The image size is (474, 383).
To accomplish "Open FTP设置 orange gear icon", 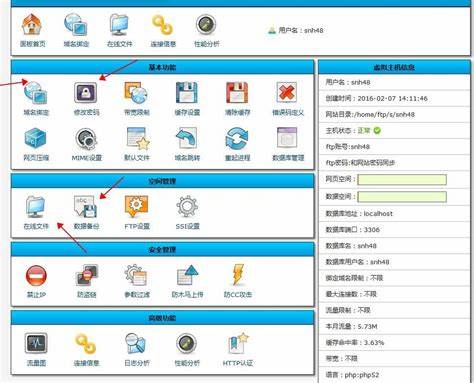I will pyautogui.click(x=136, y=207).
